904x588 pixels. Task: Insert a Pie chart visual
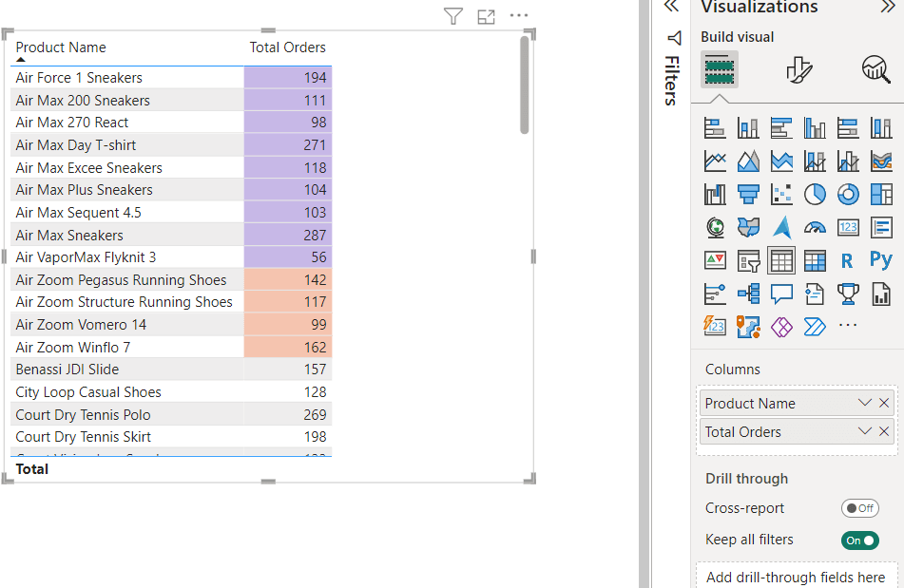click(x=815, y=195)
